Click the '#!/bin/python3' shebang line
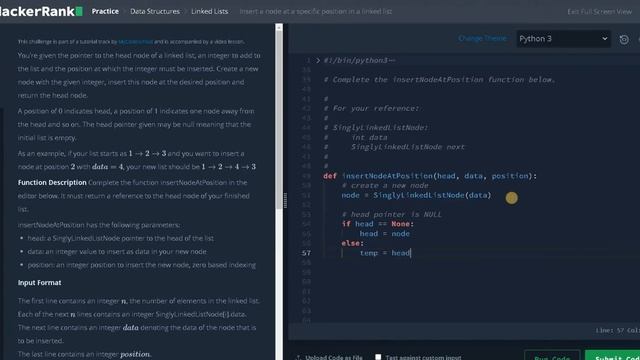 [x=359, y=60]
